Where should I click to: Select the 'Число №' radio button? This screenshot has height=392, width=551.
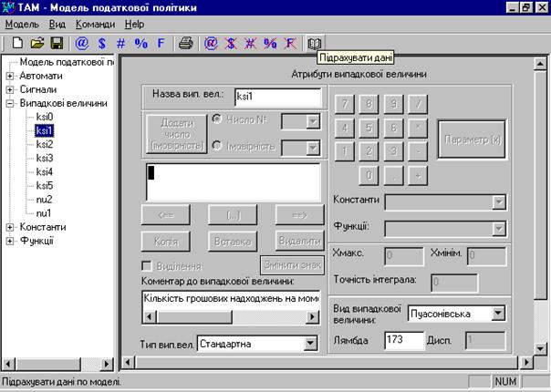218,119
